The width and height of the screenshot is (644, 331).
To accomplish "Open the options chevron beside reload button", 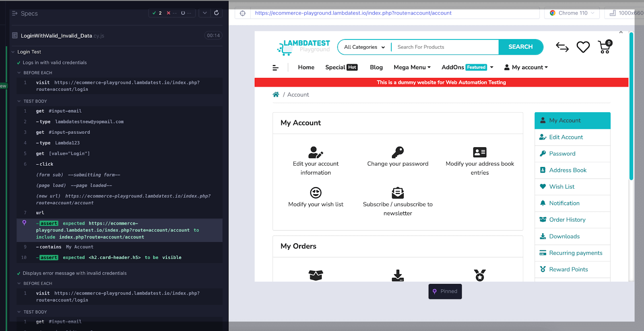I will click(x=205, y=13).
